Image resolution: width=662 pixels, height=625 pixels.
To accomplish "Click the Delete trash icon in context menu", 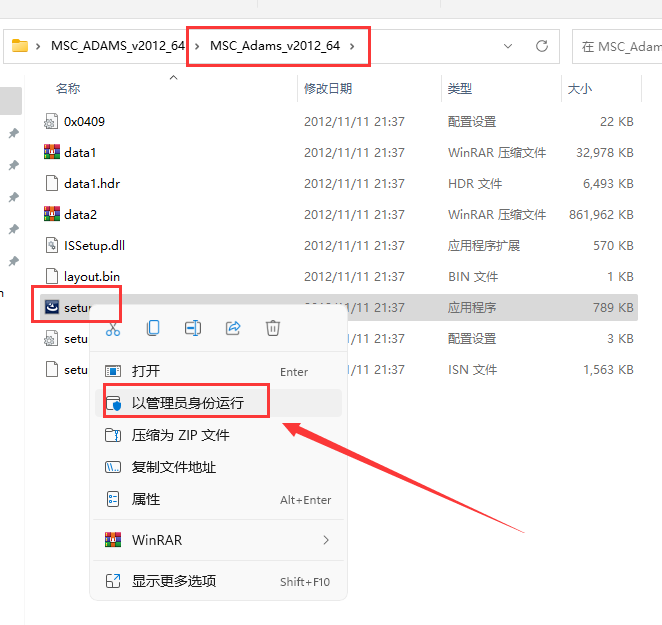I will pyautogui.click(x=273, y=328).
